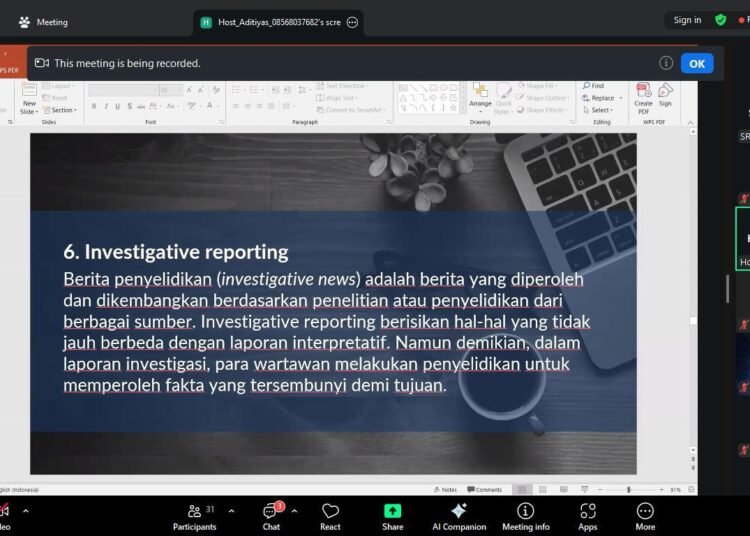Open AI Companion
The height and width of the screenshot is (536, 750).
point(458,516)
